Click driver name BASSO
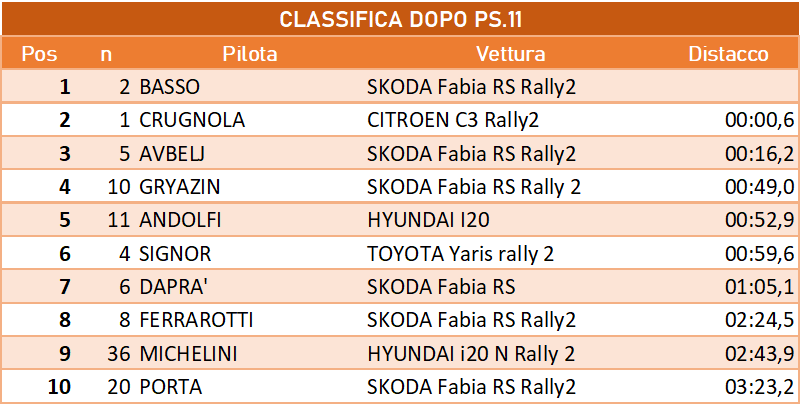The width and height of the screenshot is (800, 404). [x=169, y=87]
